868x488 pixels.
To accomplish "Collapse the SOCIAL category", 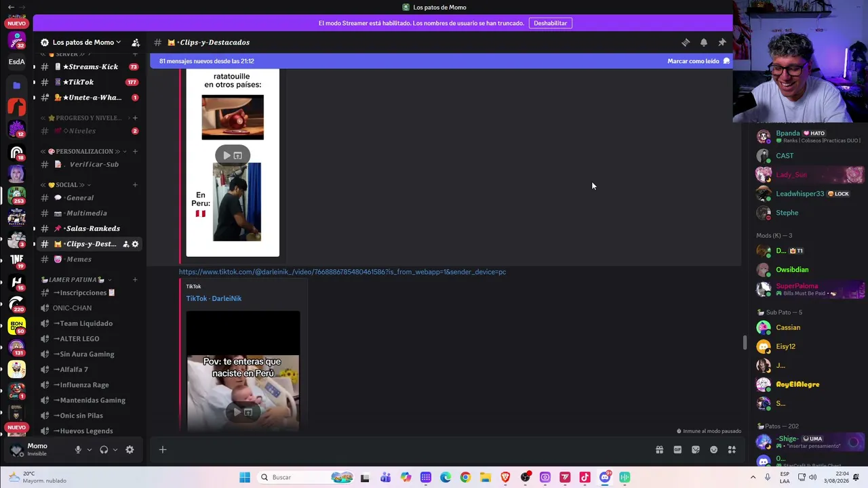I will click(66, 185).
